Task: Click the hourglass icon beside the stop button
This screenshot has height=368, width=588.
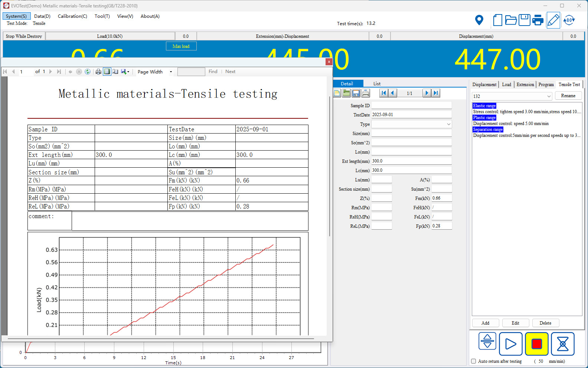Action: click(562, 344)
